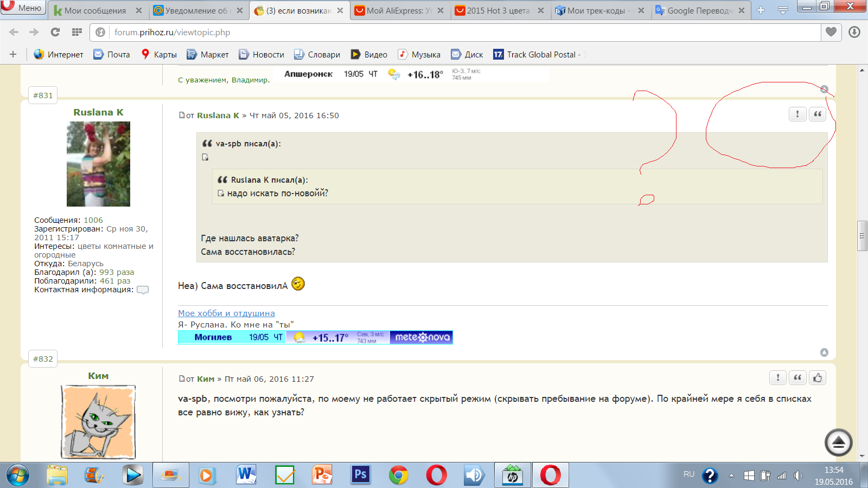Click Ruslana K's avatar picture

tap(98, 164)
